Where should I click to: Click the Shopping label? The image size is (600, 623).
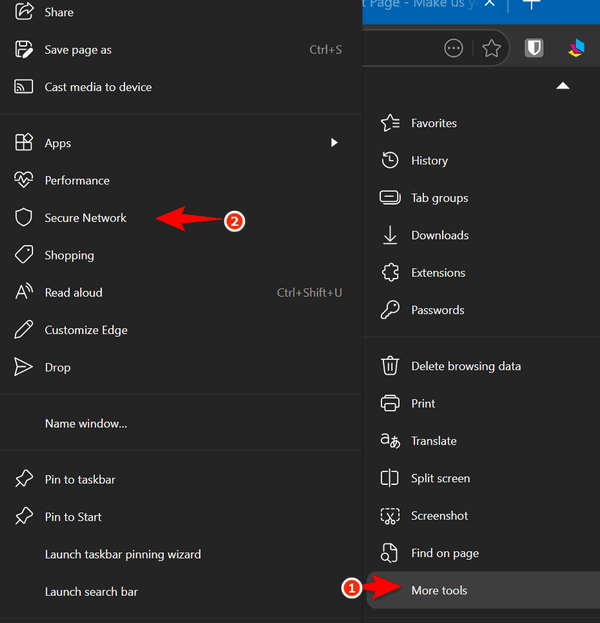pos(69,255)
